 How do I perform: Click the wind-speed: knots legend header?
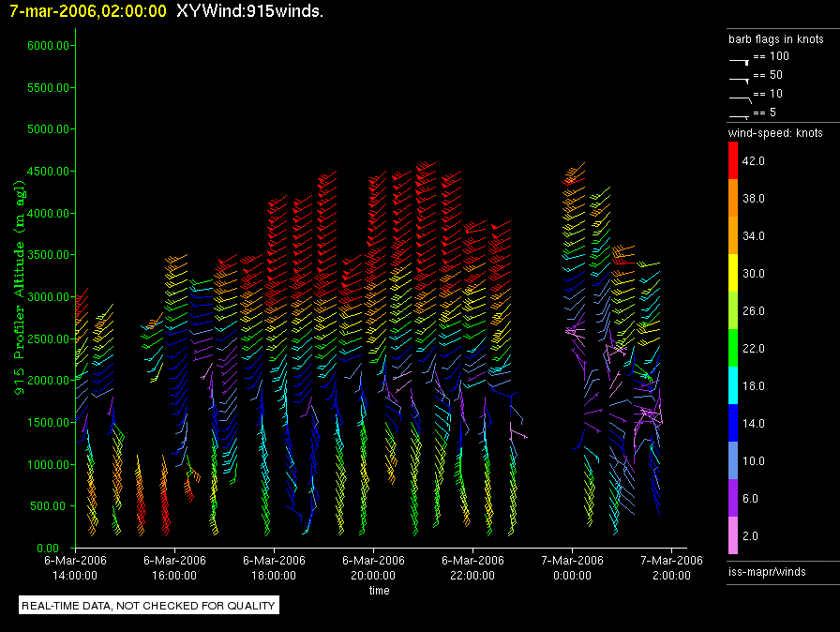[x=775, y=133]
